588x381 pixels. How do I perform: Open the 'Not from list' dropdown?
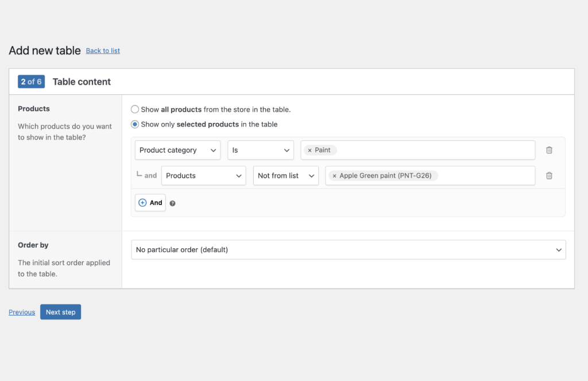pyautogui.click(x=285, y=175)
